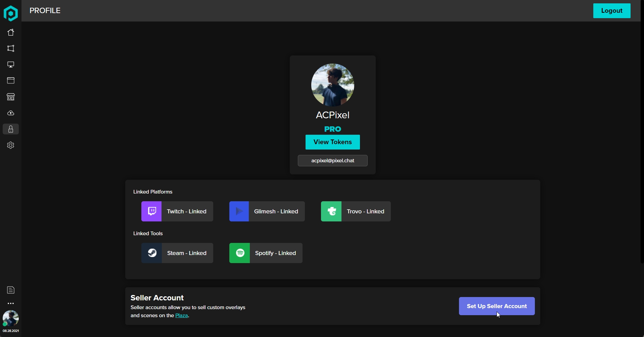Open the document notes icon in sidebar
Image resolution: width=644 pixels, height=337 pixels.
11,290
